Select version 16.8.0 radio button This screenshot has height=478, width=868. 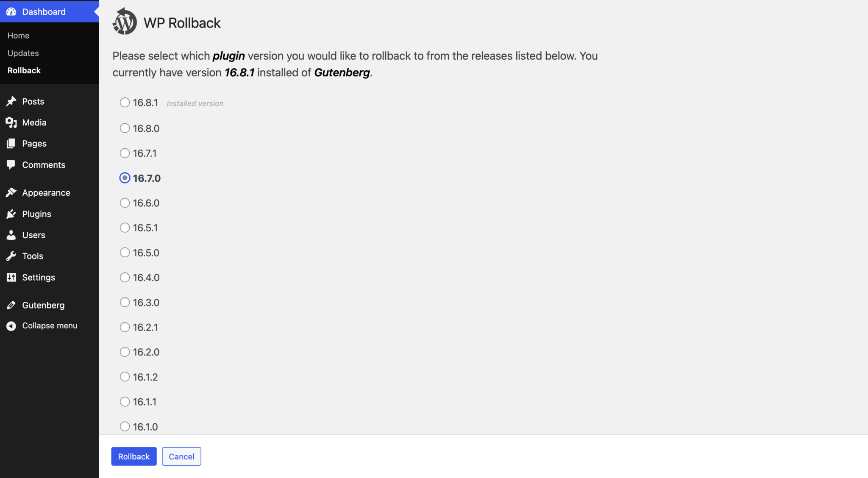pyautogui.click(x=125, y=128)
